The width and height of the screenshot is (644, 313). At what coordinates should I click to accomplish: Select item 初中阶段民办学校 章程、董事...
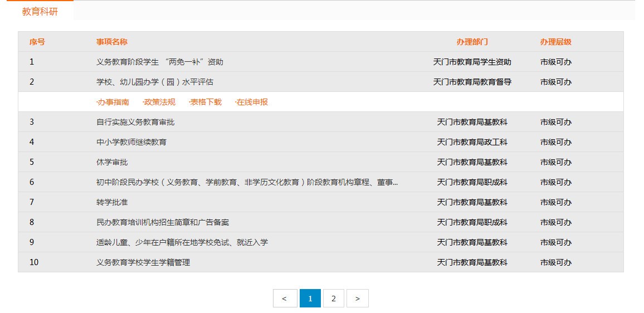[x=247, y=183]
